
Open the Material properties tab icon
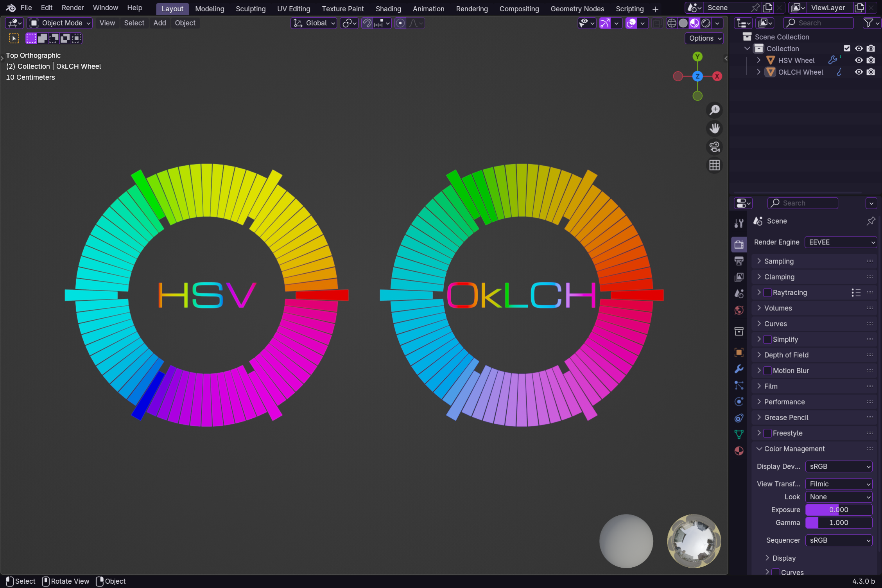[x=739, y=451]
